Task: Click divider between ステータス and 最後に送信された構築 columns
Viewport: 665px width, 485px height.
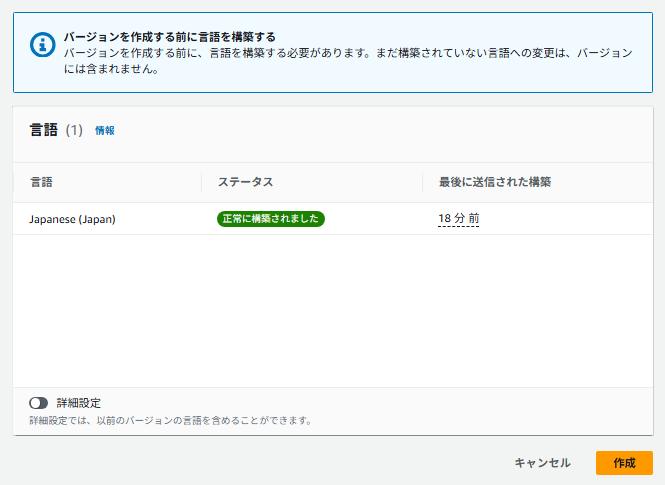Action: point(423,182)
